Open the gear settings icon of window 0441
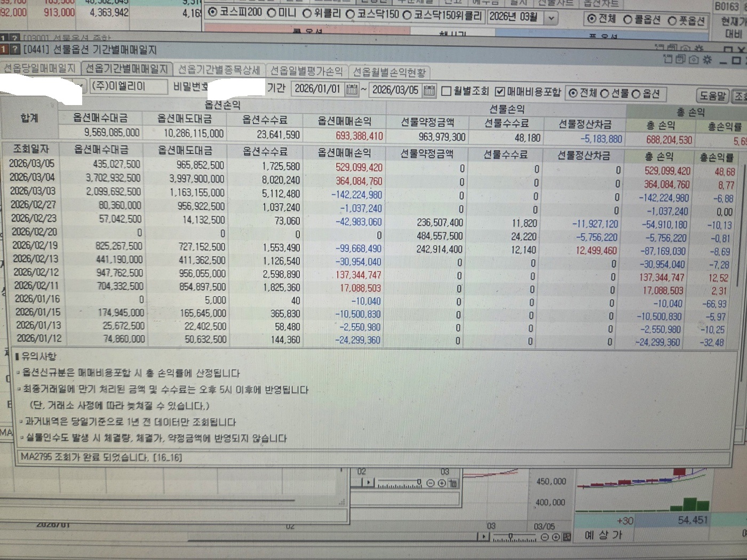The image size is (747, 560). coord(707,59)
